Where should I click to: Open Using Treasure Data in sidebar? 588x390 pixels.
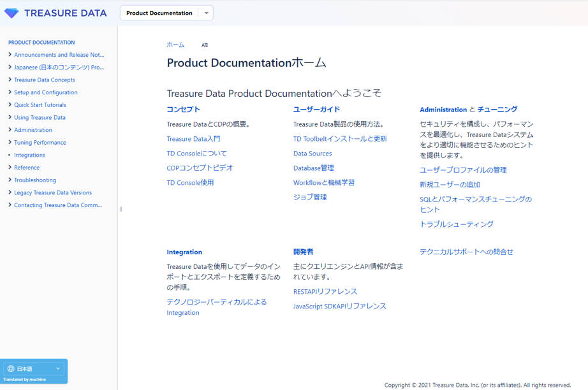click(x=40, y=117)
